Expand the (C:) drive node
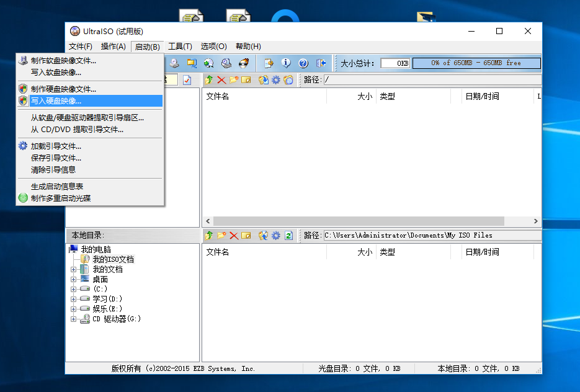The width and height of the screenshot is (580, 392). coord(73,289)
